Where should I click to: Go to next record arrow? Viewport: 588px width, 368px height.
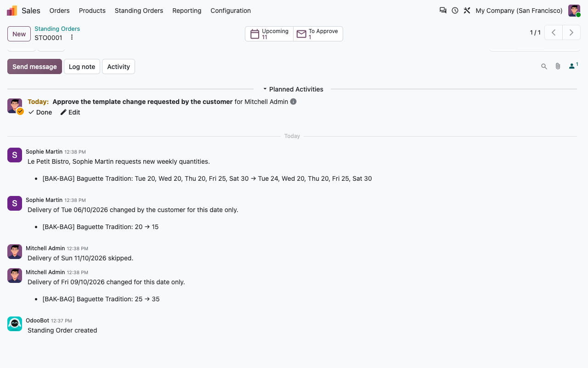coord(571,33)
